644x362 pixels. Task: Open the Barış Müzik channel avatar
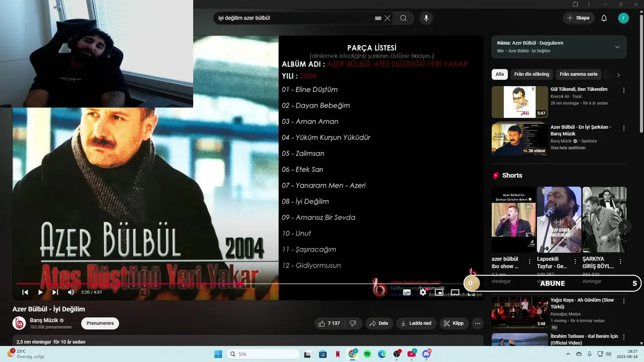19,323
